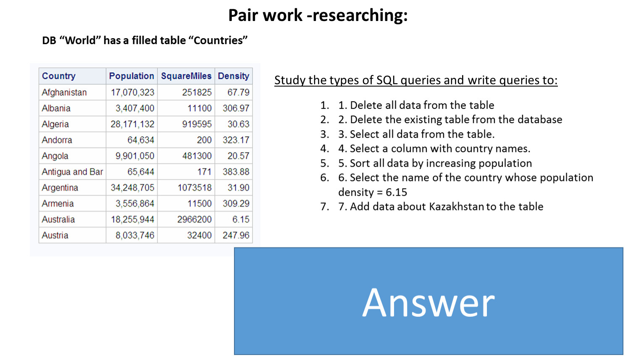This screenshot has width=644, height=363.
Task: Click density value 323.17
Action: [236, 140]
